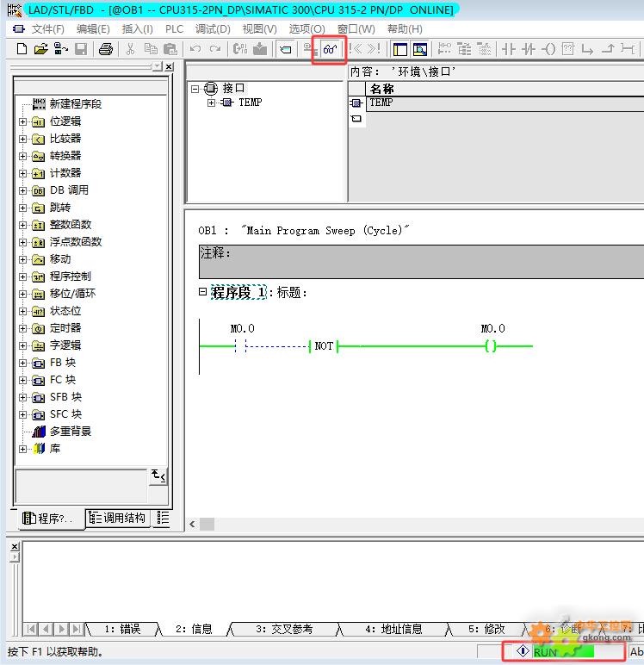Open the 帮助(H) menu

pyautogui.click(x=405, y=29)
